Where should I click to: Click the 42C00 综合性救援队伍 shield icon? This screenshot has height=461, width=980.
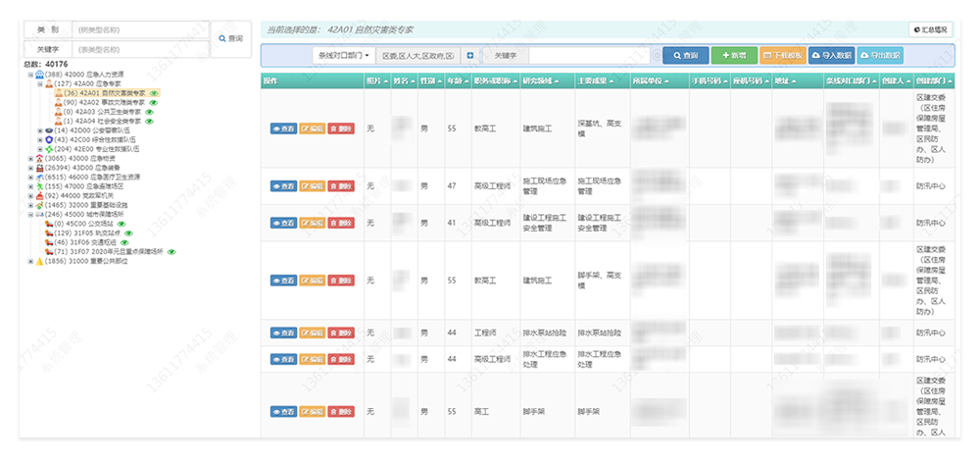tap(49, 139)
